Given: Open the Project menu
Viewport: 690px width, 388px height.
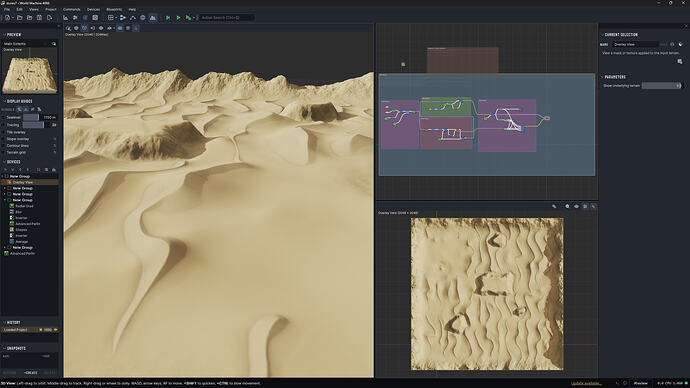Looking at the screenshot, I should [51, 9].
